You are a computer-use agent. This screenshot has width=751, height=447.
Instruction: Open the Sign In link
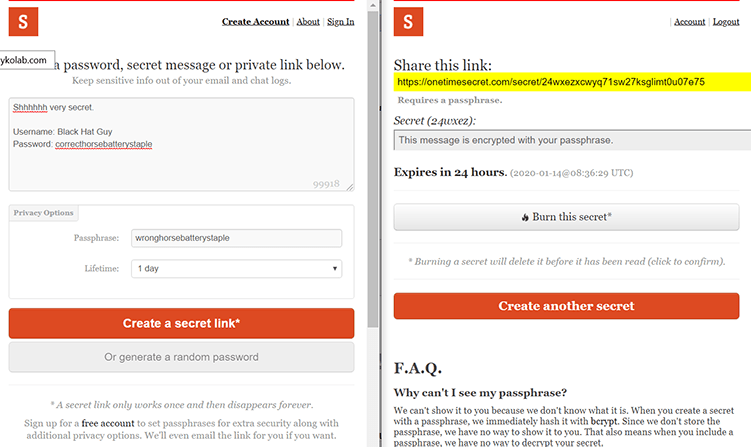(341, 22)
